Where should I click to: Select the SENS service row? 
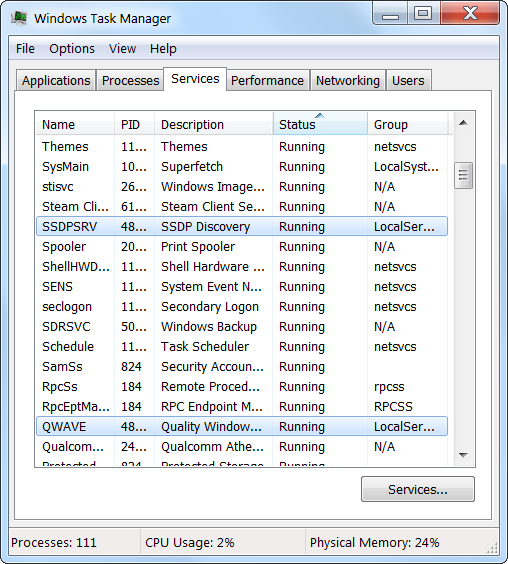pos(242,287)
